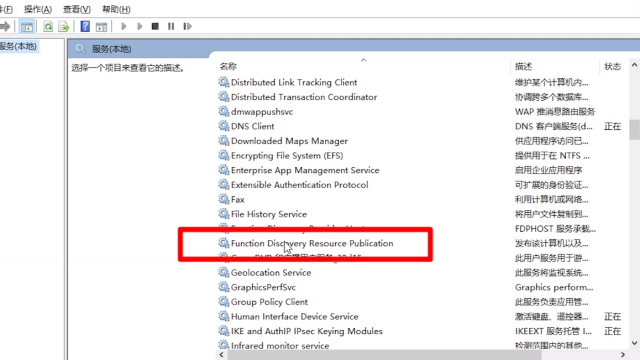Click the 正在 status of DNS Client
640x360 pixels.
[612, 127]
